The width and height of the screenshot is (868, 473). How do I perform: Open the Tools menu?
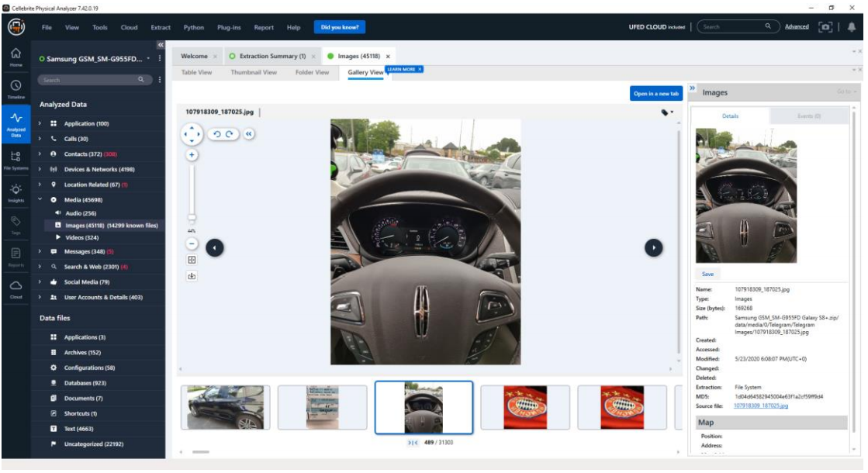(100, 27)
